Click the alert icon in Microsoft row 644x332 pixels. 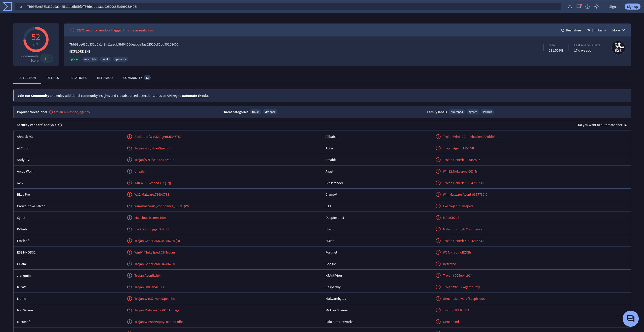pyautogui.click(x=130, y=322)
